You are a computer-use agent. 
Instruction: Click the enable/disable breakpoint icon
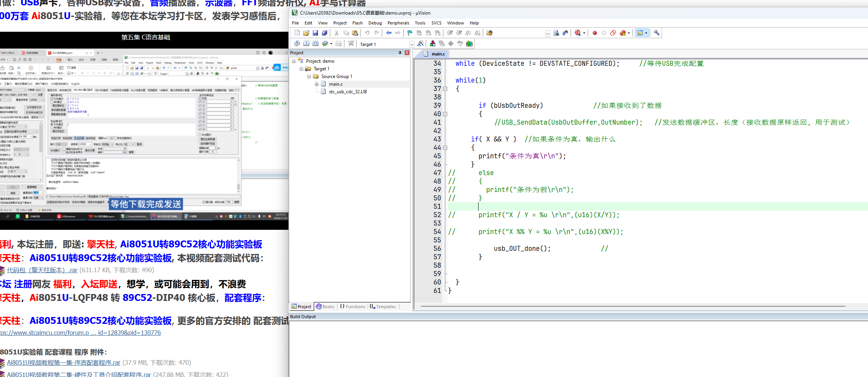click(x=604, y=33)
